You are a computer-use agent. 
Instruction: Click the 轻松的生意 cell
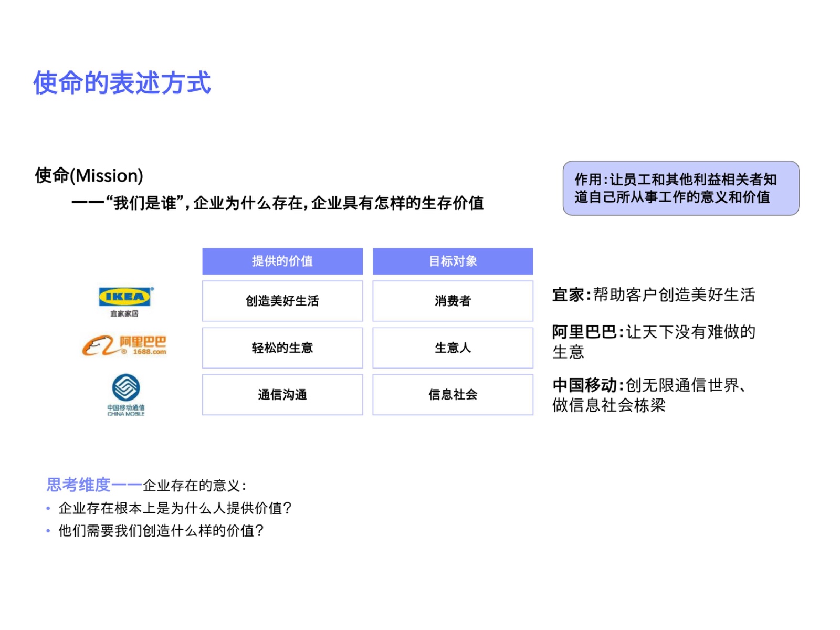tap(282, 348)
